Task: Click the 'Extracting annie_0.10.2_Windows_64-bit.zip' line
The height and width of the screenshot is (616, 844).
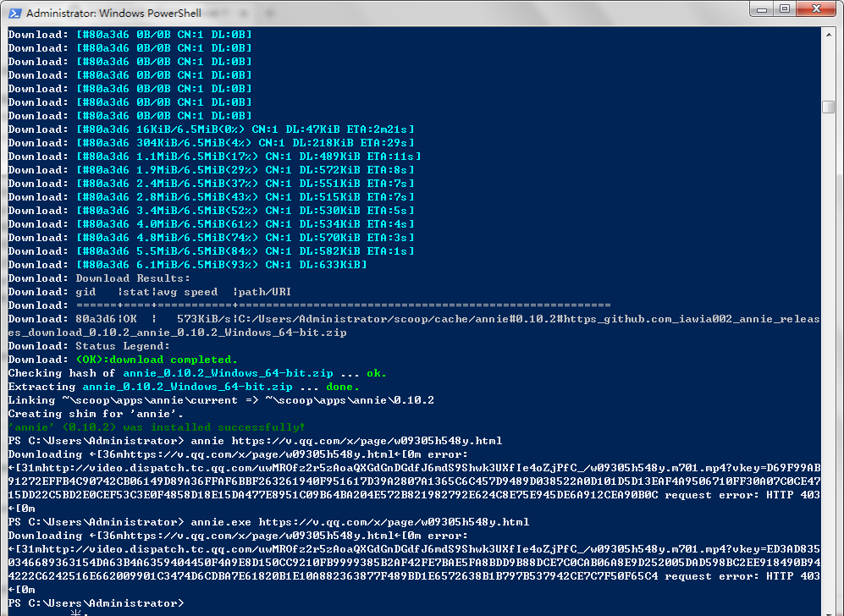Action: [184, 387]
